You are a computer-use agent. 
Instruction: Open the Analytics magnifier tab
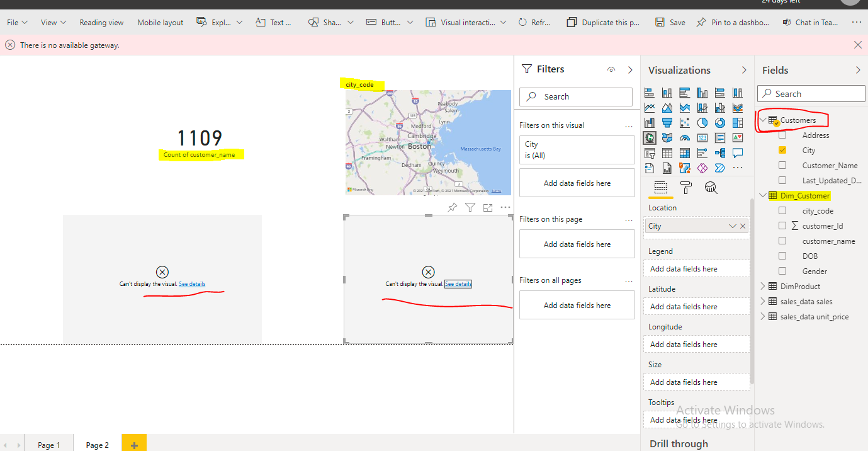coord(711,188)
